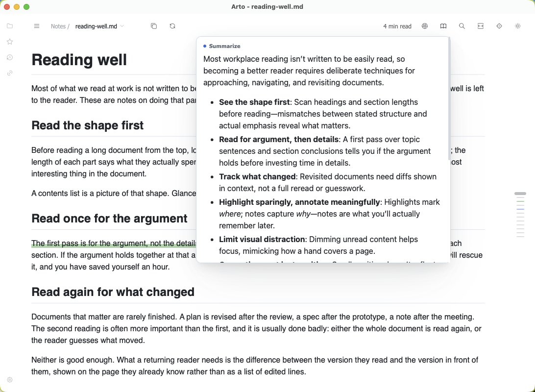535x392 pixels.
Task: Click the Summarize popup header
Action: pos(224,46)
